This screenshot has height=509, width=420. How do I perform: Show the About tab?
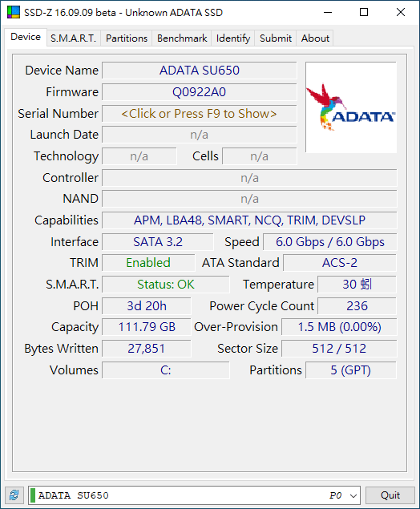315,38
